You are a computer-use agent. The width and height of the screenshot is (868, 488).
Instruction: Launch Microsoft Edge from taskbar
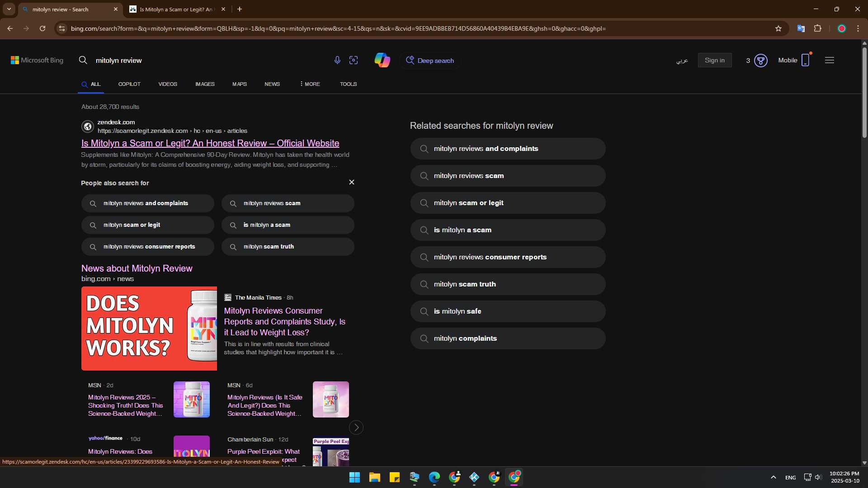point(434,477)
